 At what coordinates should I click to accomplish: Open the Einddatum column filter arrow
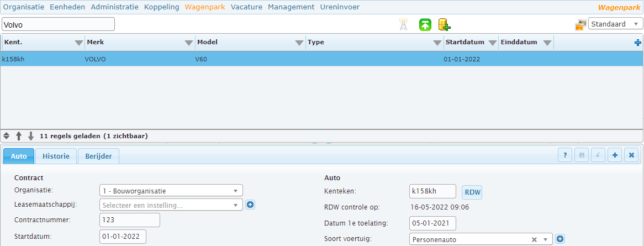(x=547, y=43)
